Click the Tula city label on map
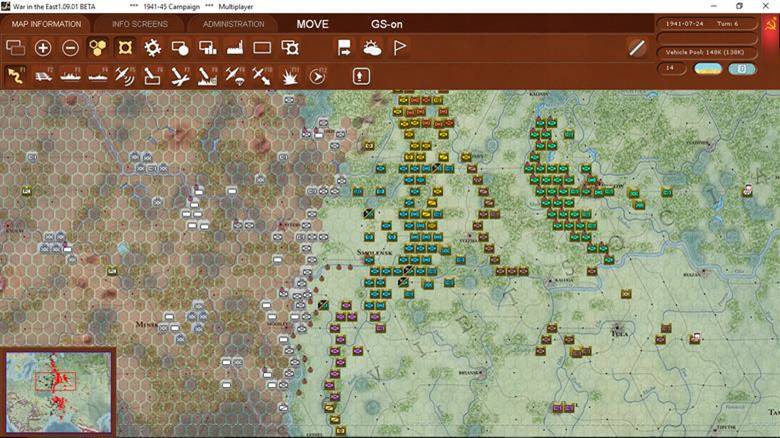 tap(619, 333)
